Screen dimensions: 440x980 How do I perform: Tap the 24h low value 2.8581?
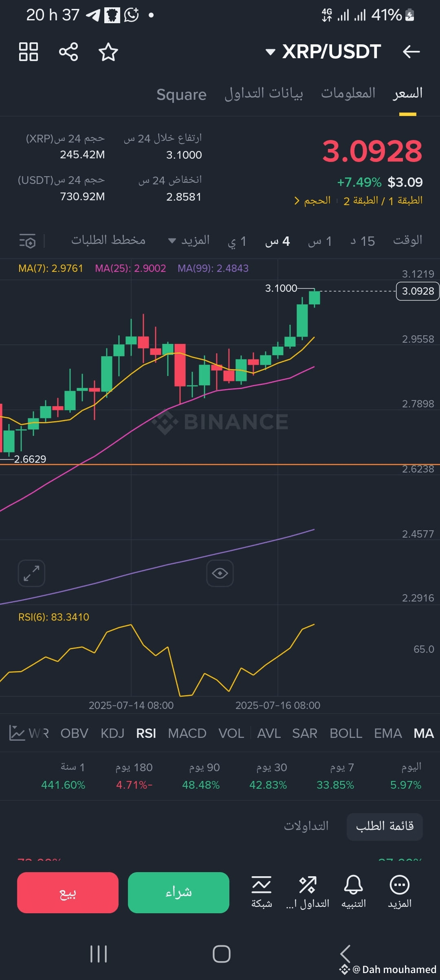pos(184,197)
